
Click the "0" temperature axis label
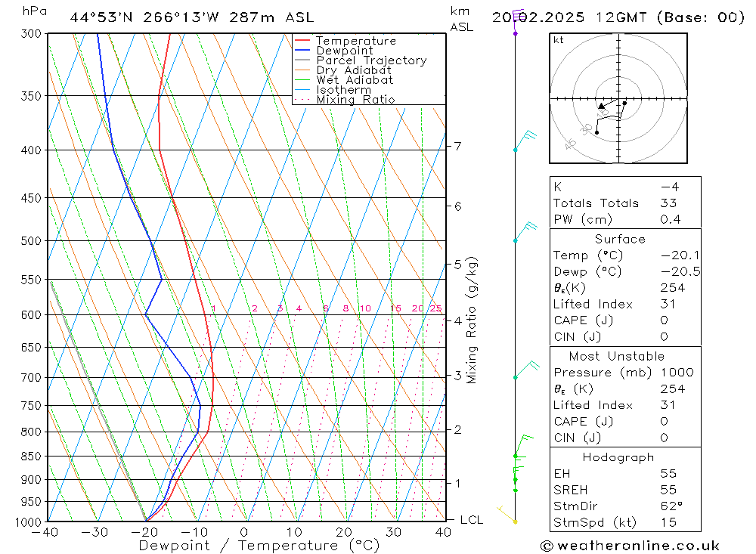(244, 532)
